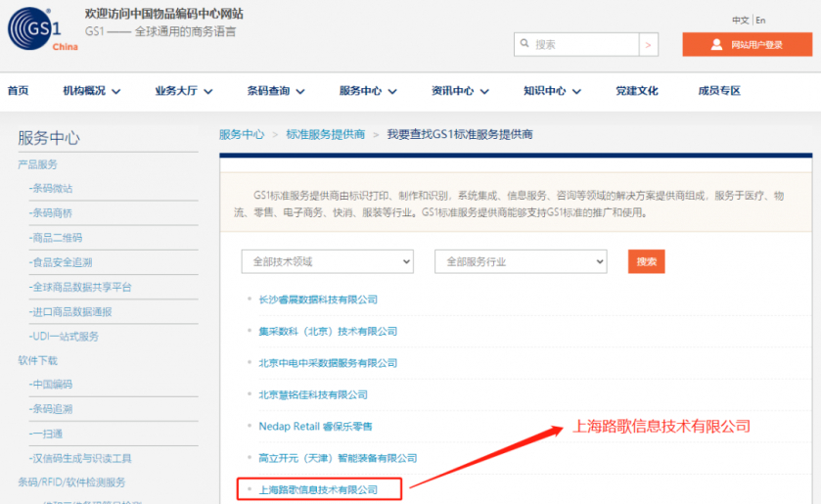The height and width of the screenshot is (504, 821).
Task: Open the 全部技术领域 dropdown
Action: tap(328, 262)
